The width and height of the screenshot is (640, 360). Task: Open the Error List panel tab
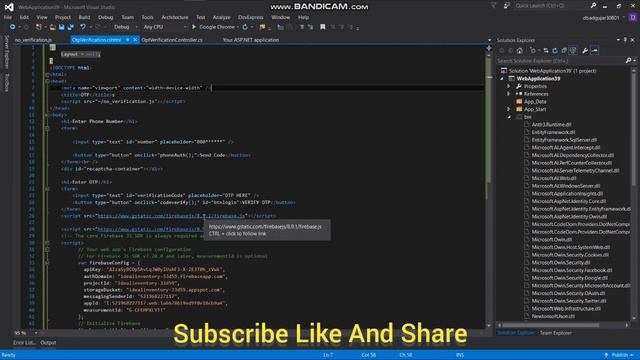[24, 343]
